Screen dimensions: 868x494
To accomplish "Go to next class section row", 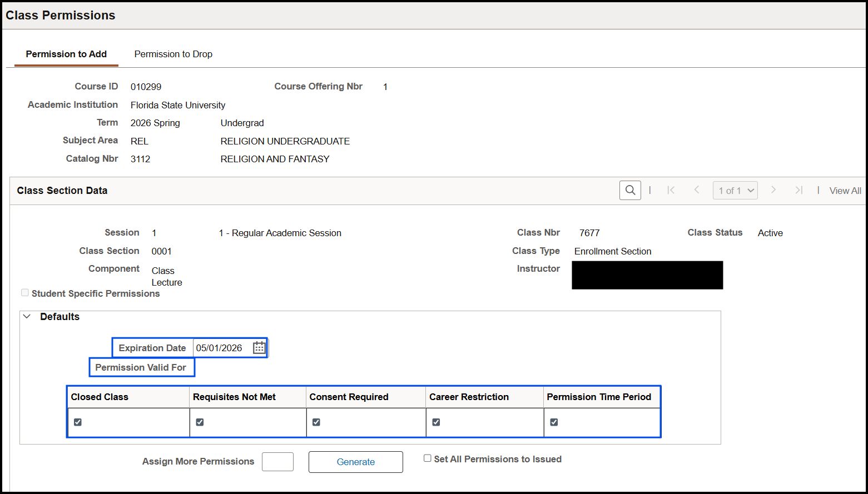I will pos(773,190).
